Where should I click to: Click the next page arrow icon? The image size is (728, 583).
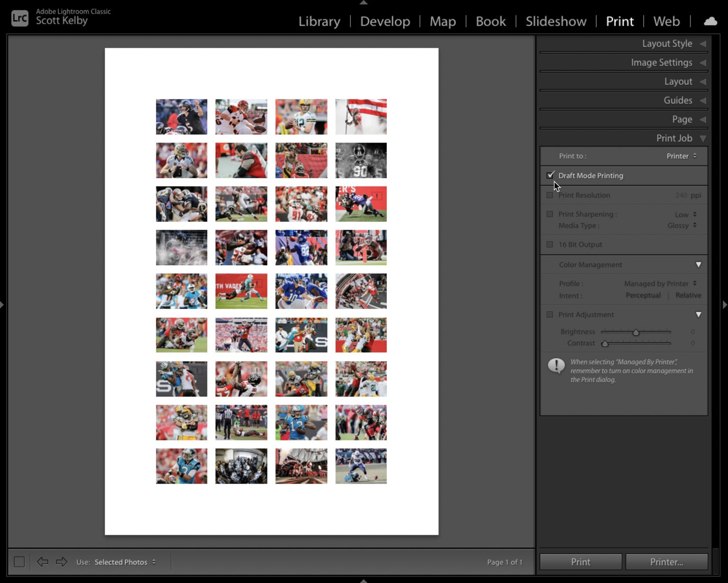[61, 562]
